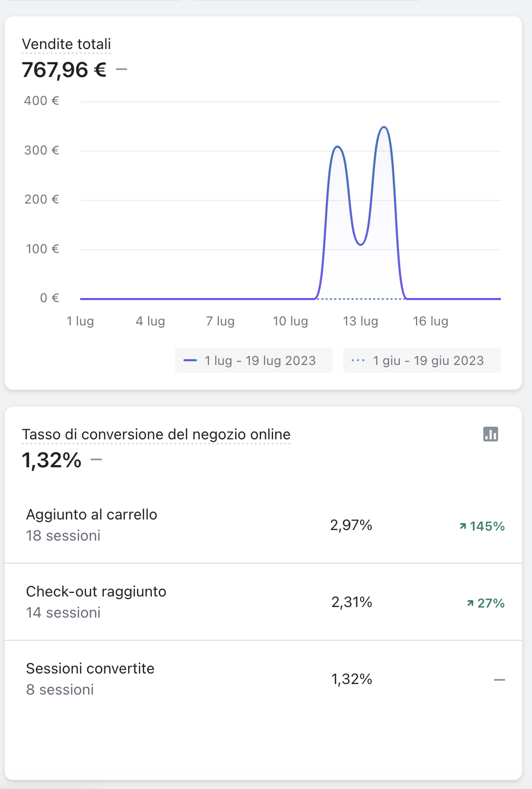Click the dash next to the 1,32% headline
This screenshot has width=532, height=789.
point(96,459)
